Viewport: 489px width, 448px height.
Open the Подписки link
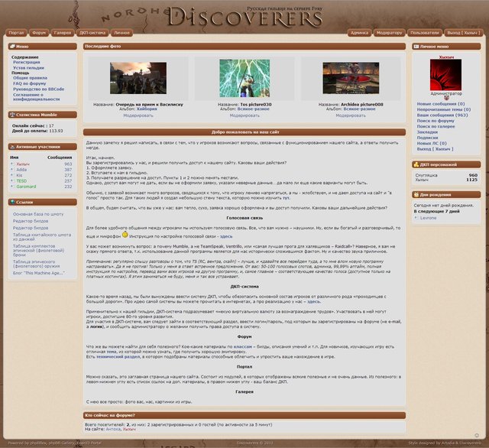[x=427, y=138]
